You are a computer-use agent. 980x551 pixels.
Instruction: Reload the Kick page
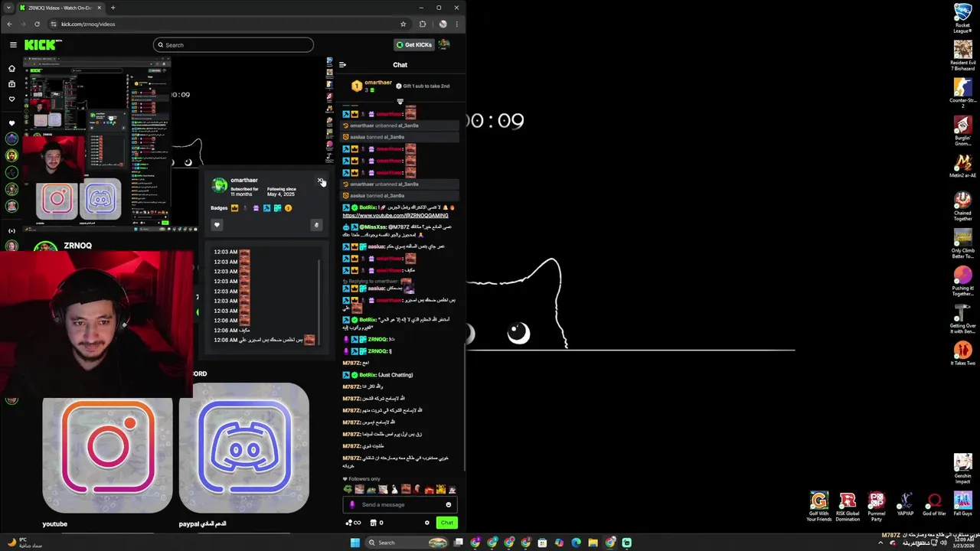click(x=37, y=24)
